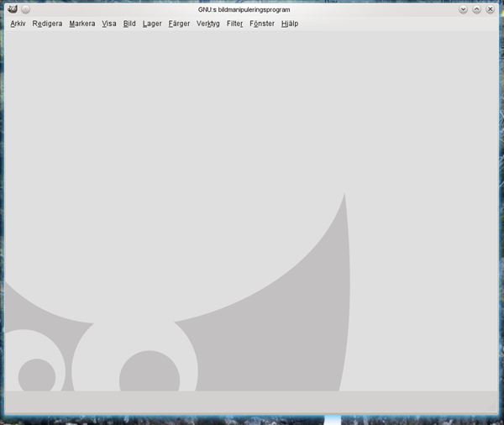Image resolution: width=504 pixels, height=425 pixels.
Task: Click the window resize grip corner
Action: 491,407
